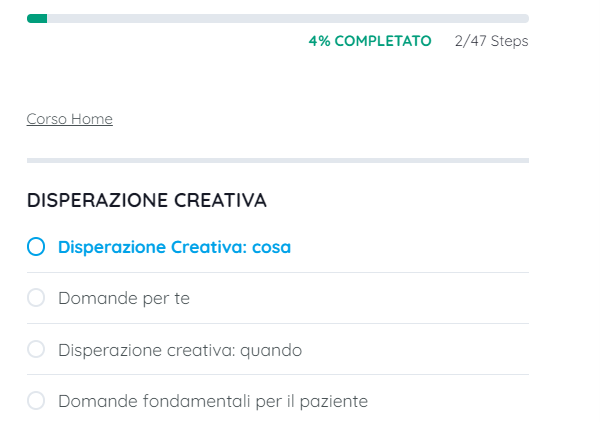Select "Domande fondamentali per il paziente" lesson title
The image size is (600, 422).
click(x=213, y=401)
